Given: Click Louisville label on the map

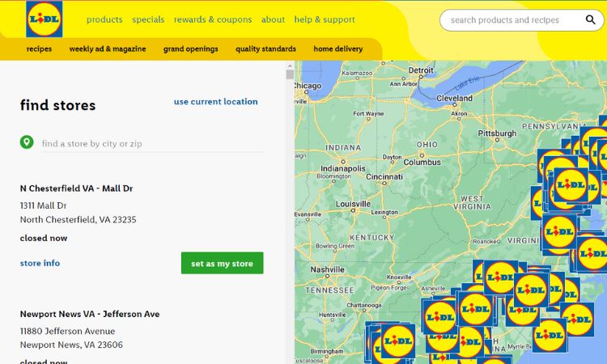Looking at the screenshot, I should coord(353,204).
